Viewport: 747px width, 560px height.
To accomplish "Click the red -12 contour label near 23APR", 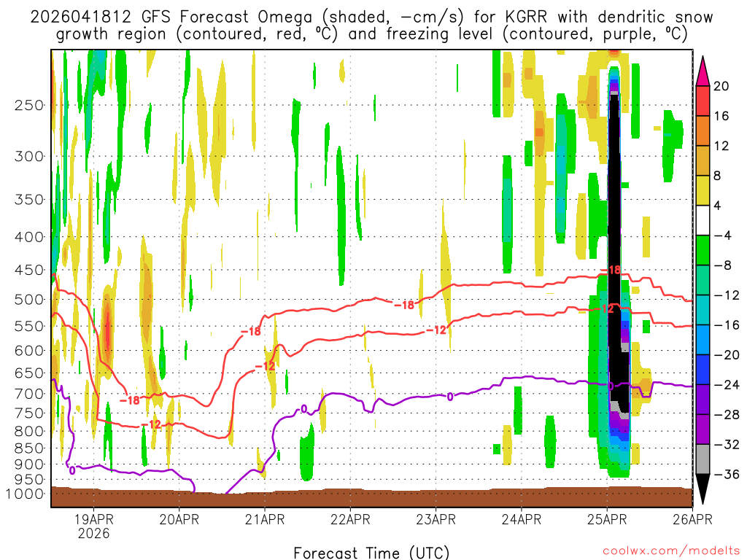I will coord(436,330).
